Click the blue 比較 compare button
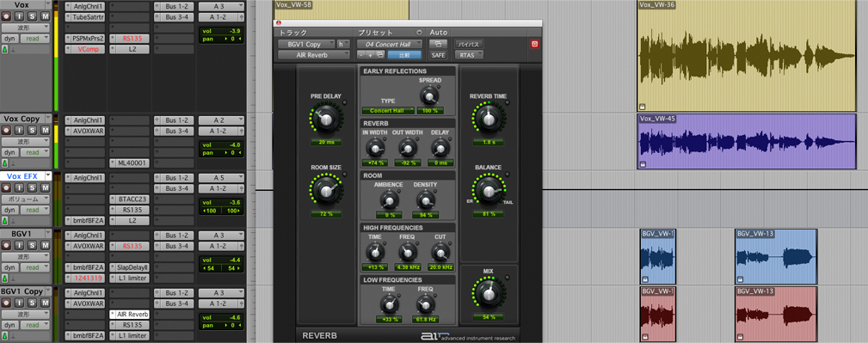 click(404, 55)
